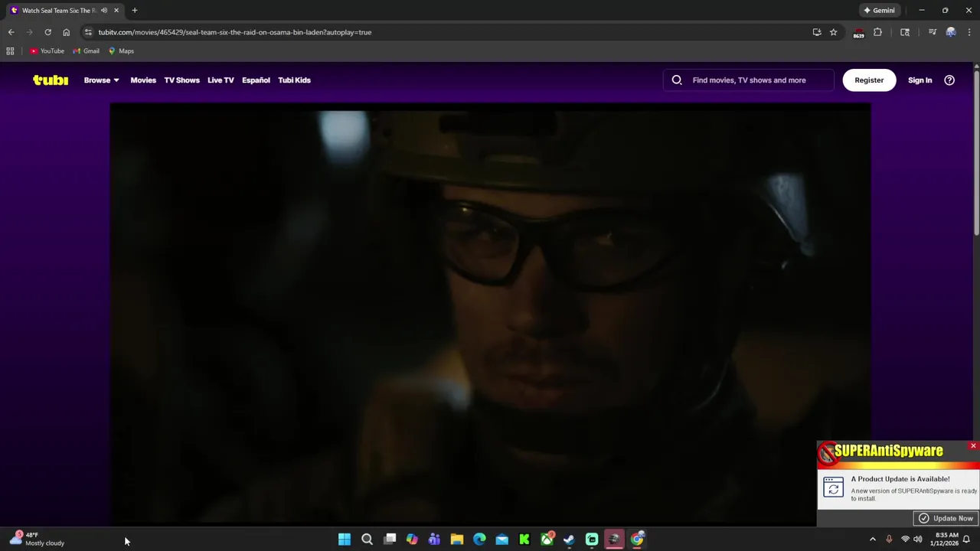Click the page vertical scrollbar
980x551 pixels.
976,153
